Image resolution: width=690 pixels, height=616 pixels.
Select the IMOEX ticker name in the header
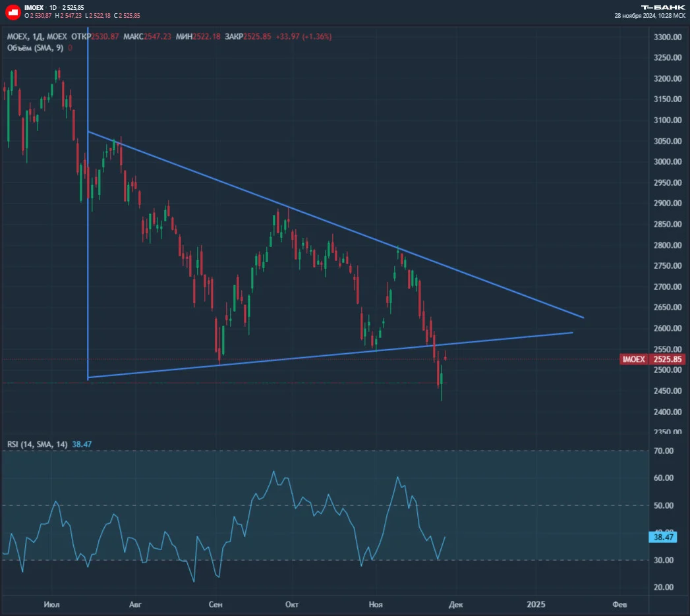(x=34, y=7)
